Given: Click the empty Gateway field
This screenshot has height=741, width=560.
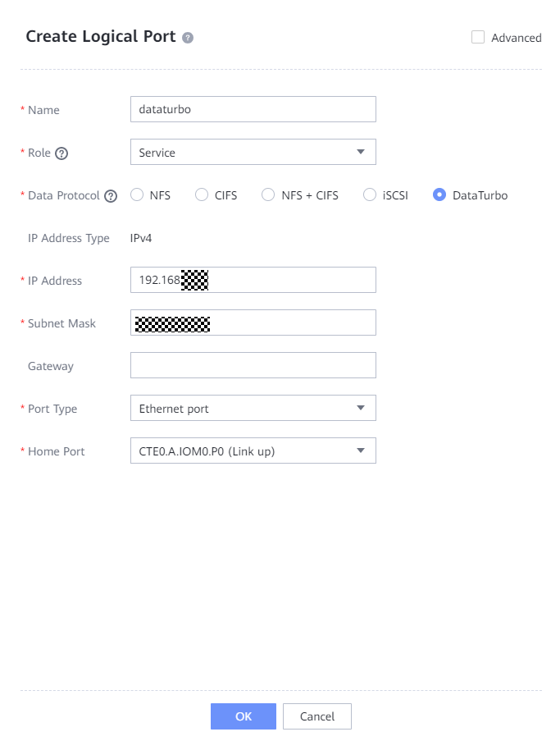Looking at the screenshot, I should [x=253, y=365].
